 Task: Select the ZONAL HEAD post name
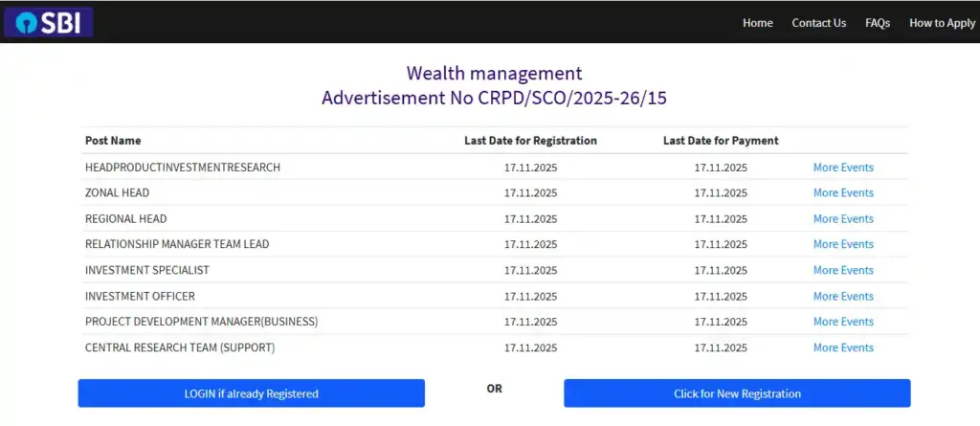click(x=117, y=193)
